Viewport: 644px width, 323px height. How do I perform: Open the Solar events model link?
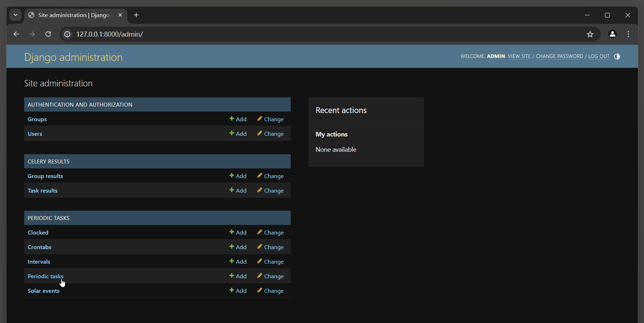point(44,291)
